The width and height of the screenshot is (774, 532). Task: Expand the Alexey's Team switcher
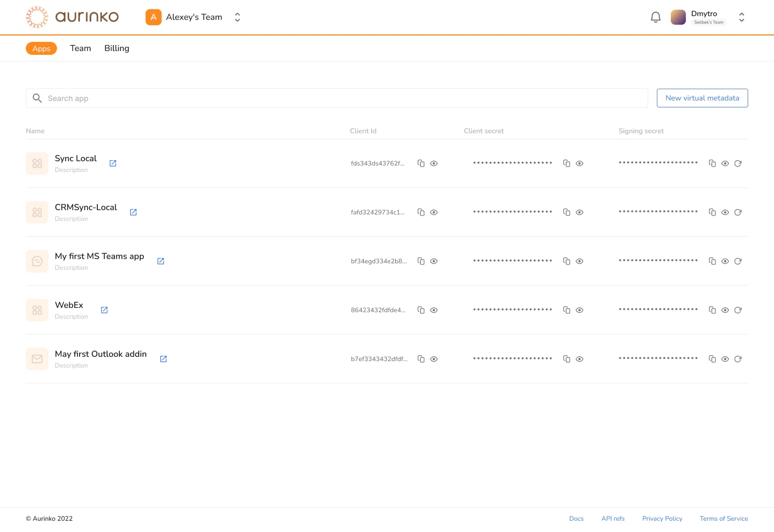tap(237, 17)
